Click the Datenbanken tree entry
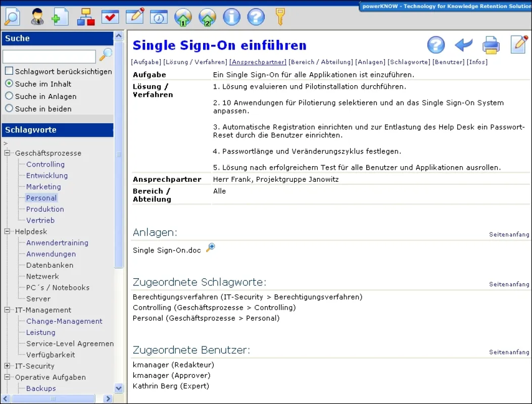The width and height of the screenshot is (532, 404). pyautogui.click(x=50, y=265)
